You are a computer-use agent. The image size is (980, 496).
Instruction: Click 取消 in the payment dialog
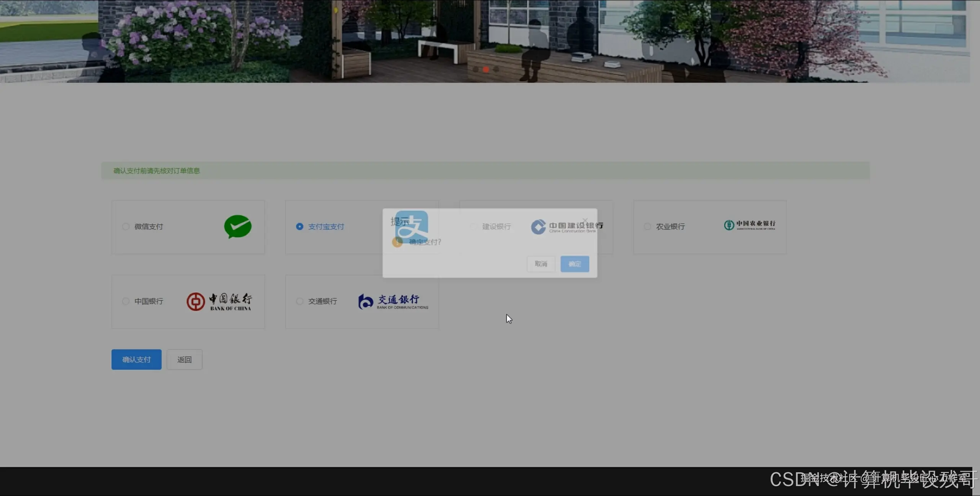tap(541, 264)
